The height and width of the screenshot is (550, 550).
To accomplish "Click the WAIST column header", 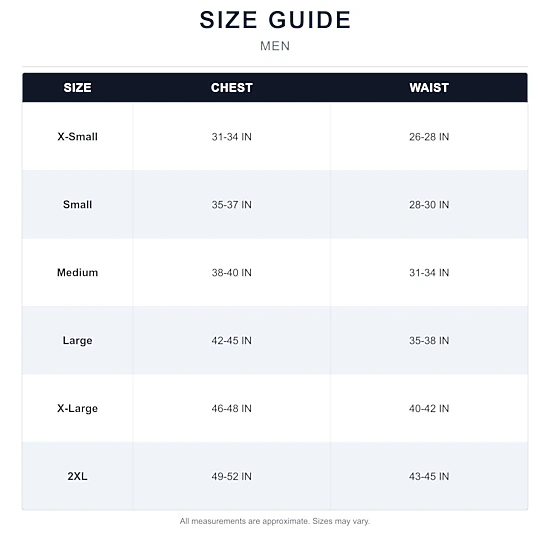I will [x=429, y=88].
